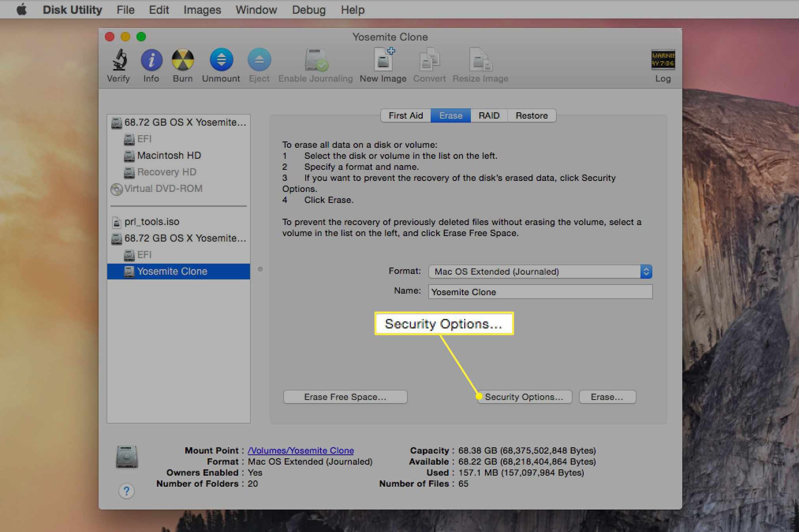Click the Number of Folders value 20

click(x=253, y=484)
